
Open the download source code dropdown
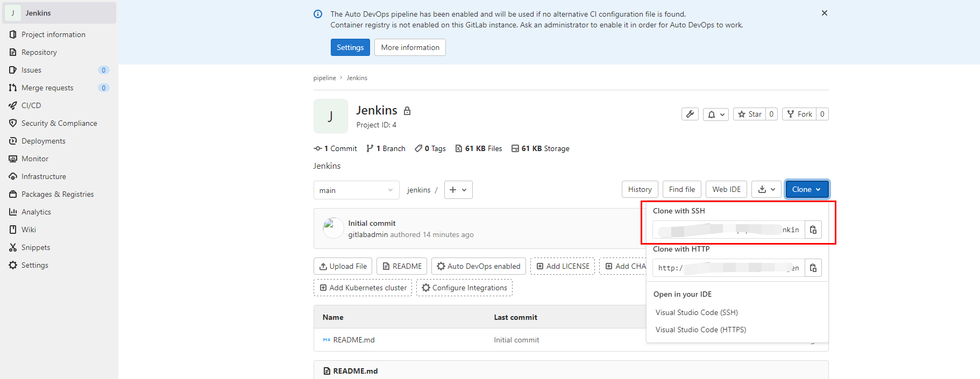point(766,189)
